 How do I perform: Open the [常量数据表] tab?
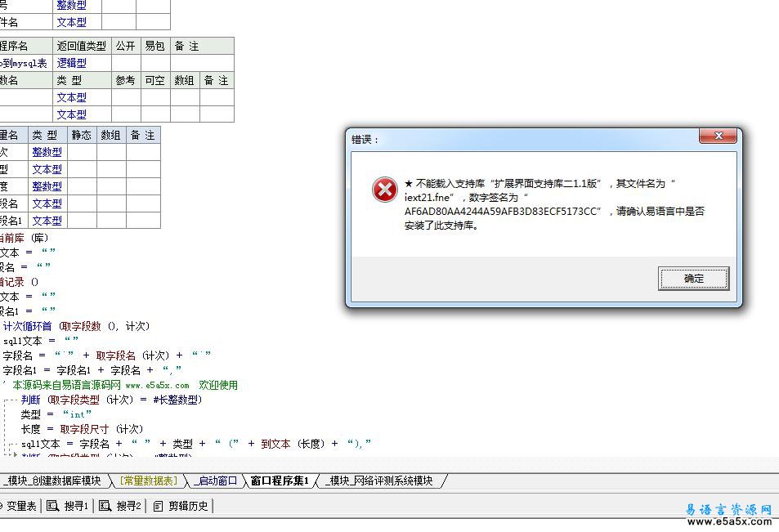pos(149,481)
